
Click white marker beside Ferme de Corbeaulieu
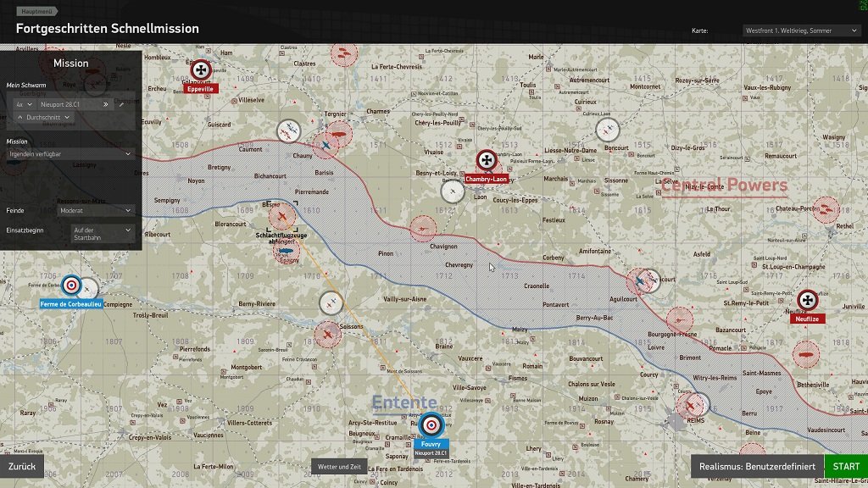88,290
